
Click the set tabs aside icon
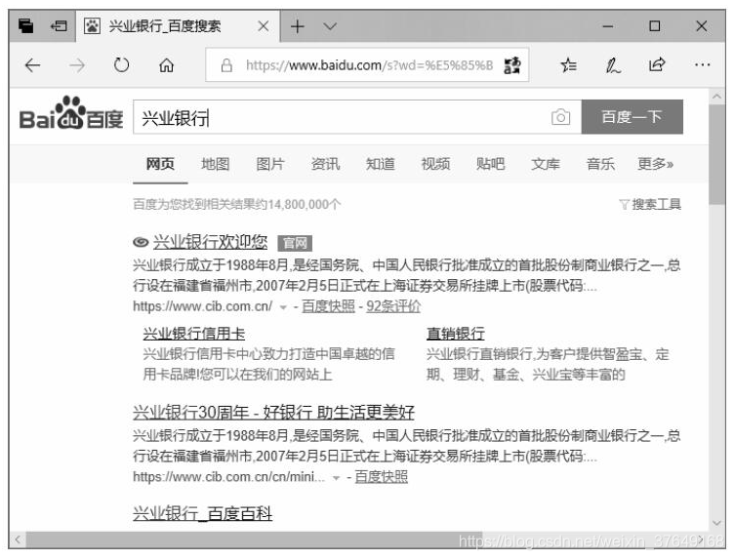[59, 25]
